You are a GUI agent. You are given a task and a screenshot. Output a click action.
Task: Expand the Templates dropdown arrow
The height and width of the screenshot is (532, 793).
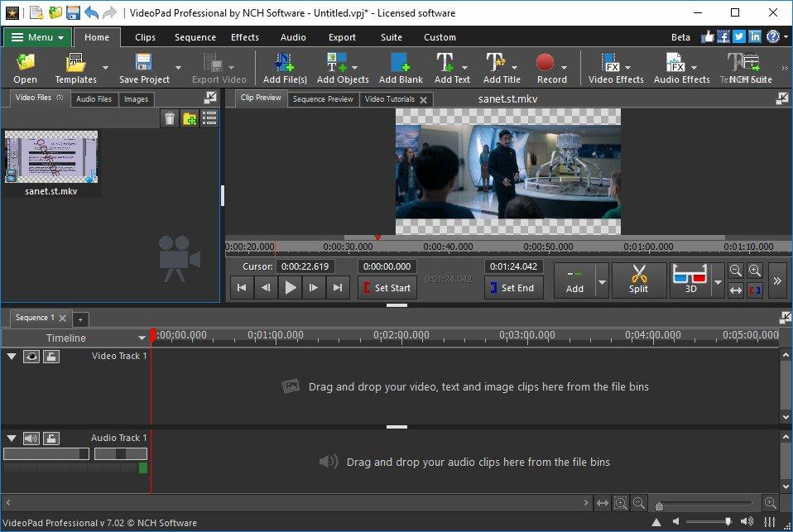coord(106,68)
